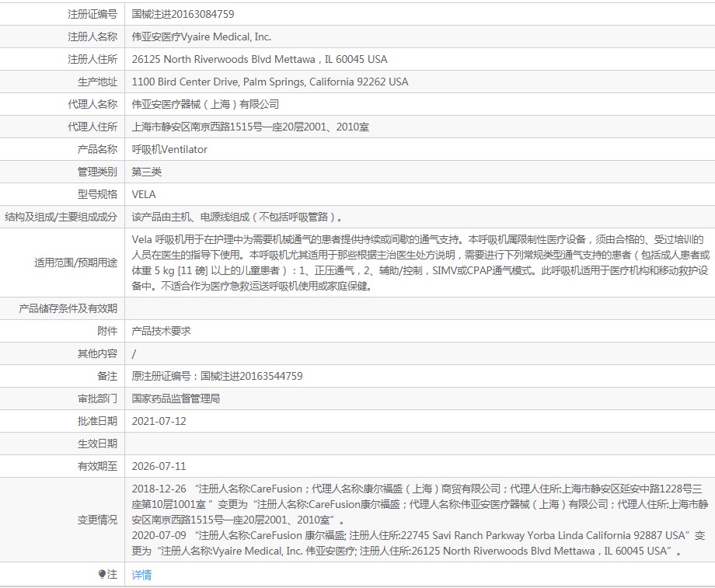Select the department 国家药品监督管理局
This screenshot has height=588, width=715.
(176, 398)
